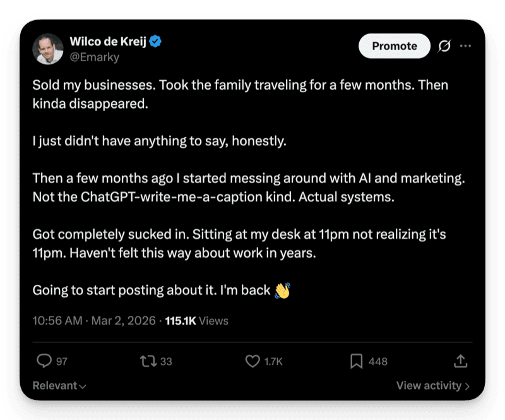
Task: Open the ellipsis context menu for this tweet
Action: (466, 46)
